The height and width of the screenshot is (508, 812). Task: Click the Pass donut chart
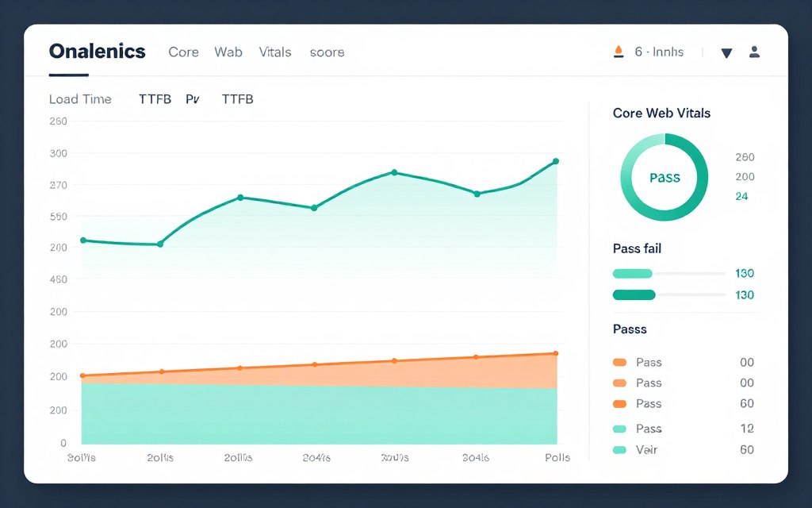click(665, 177)
